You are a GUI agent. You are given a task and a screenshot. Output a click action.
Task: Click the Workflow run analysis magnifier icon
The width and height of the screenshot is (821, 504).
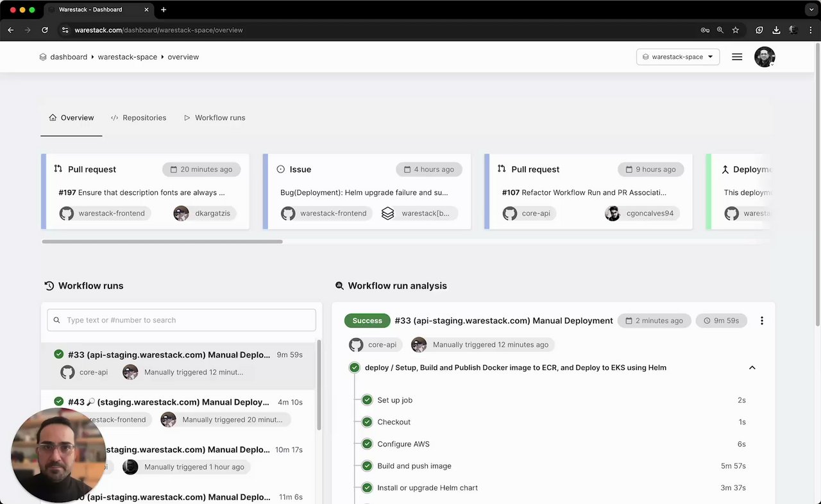pyautogui.click(x=339, y=286)
